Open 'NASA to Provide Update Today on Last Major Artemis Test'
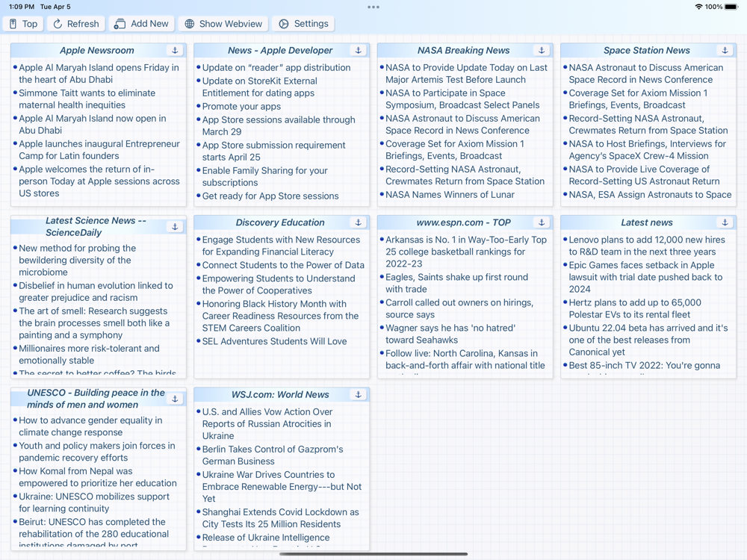 [466, 74]
